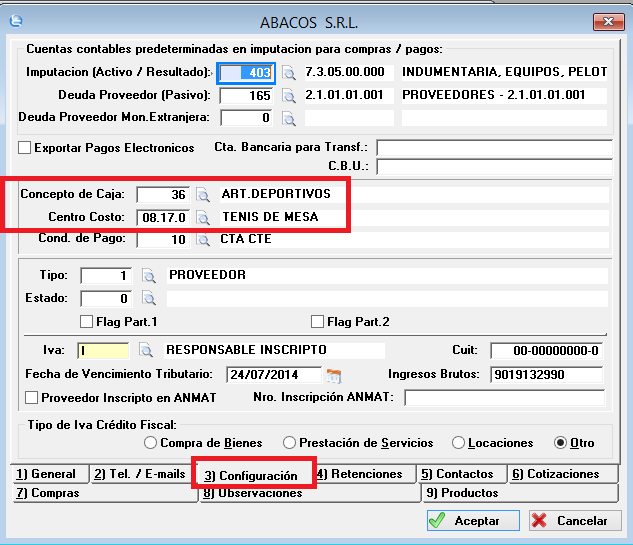Click the Cuit input field

click(x=546, y=351)
